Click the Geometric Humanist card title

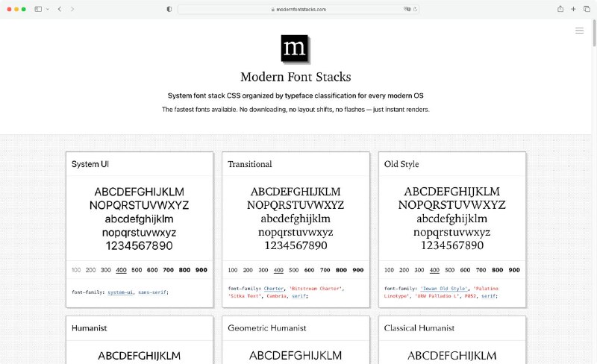tap(267, 328)
